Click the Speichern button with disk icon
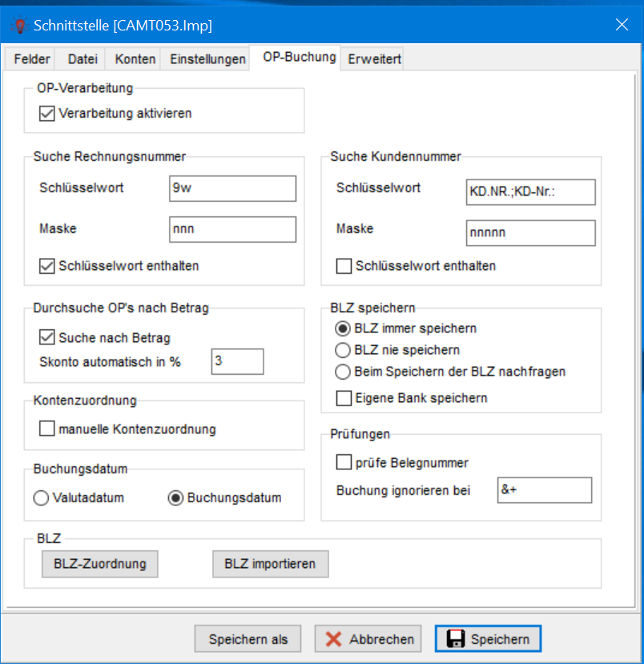The width and height of the screenshot is (644, 664). pyautogui.click(x=488, y=638)
